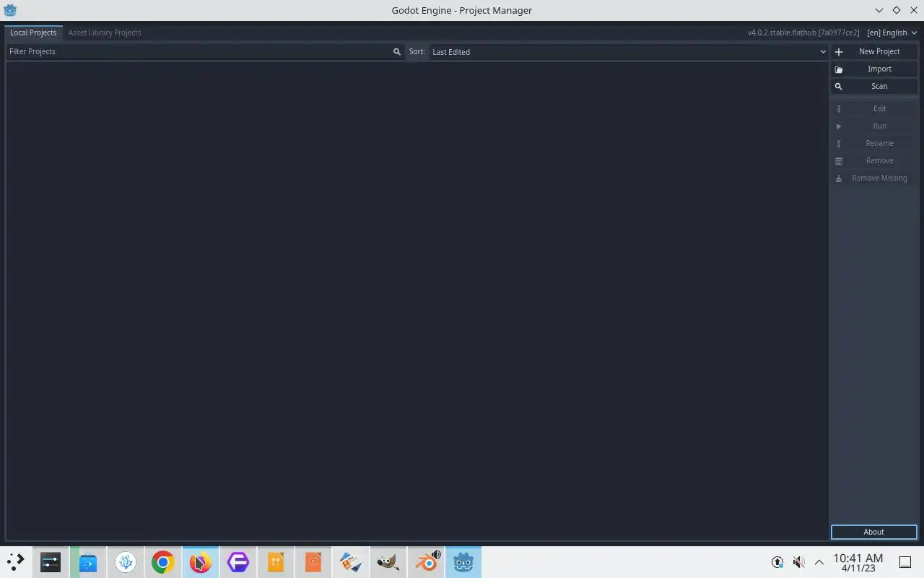Open the purple hexagon F app
Image resolution: width=924 pixels, height=578 pixels.
click(238, 562)
